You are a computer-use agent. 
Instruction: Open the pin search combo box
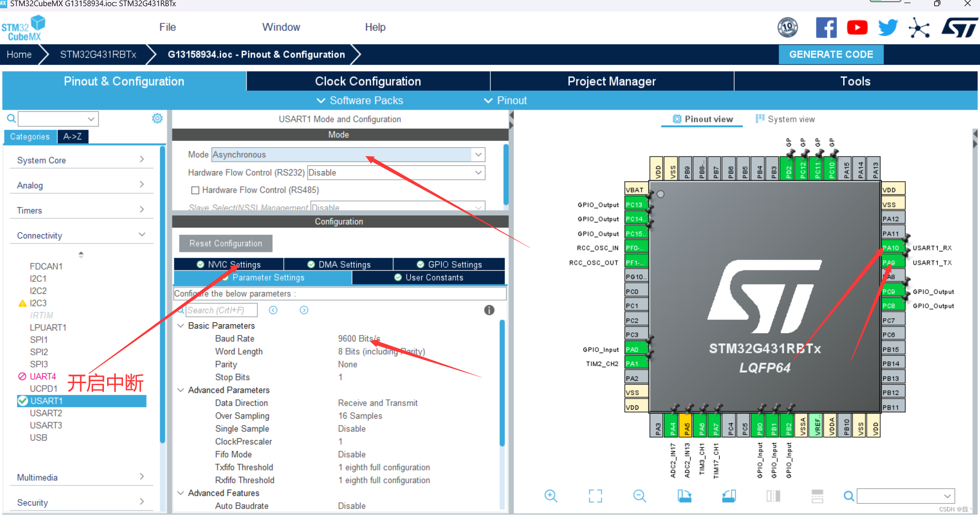[x=905, y=496]
